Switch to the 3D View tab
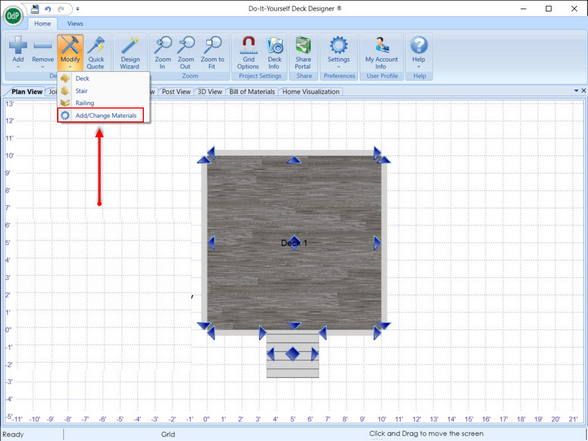Viewport: 588px width, 441px height. [x=210, y=92]
